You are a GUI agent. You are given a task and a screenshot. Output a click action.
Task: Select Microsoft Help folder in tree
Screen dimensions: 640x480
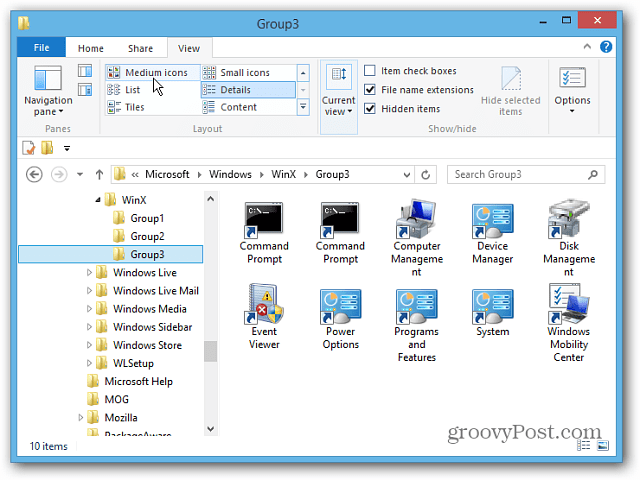130,381
